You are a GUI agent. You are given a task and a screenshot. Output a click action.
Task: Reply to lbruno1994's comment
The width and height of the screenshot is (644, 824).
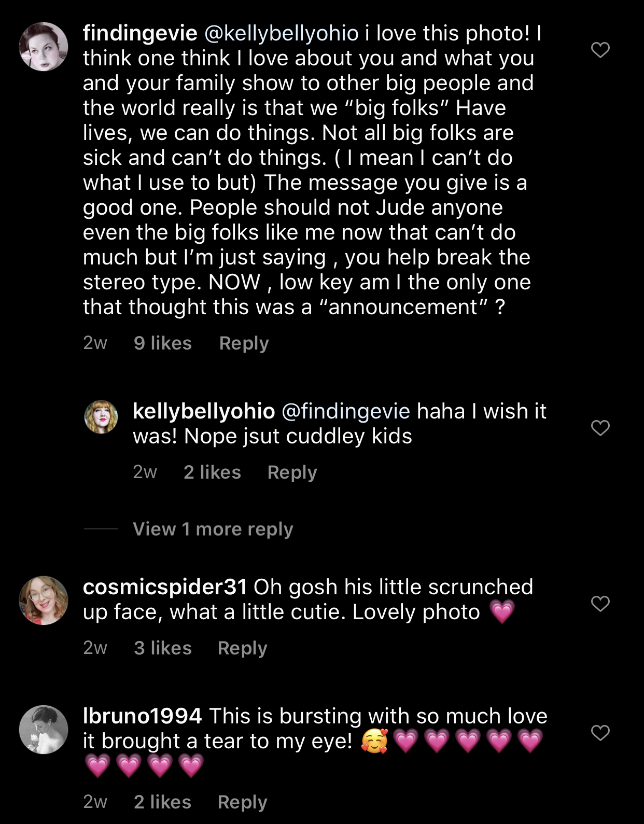(242, 802)
